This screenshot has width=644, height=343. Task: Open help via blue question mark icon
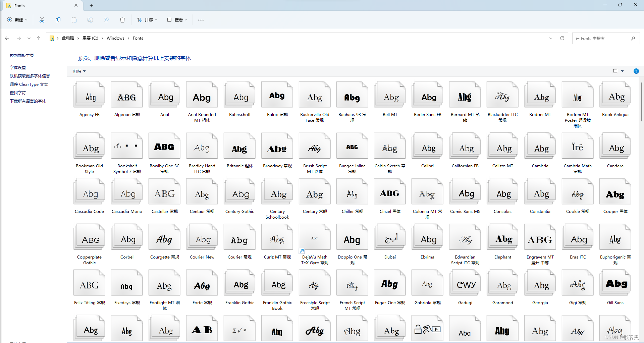click(636, 71)
